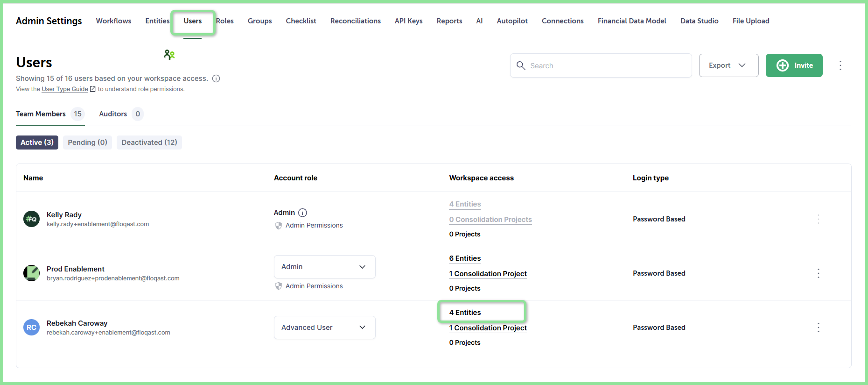Image resolution: width=868 pixels, height=385 pixels.
Task: Click the Admin Settings title
Action: click(x=49, y=21)
